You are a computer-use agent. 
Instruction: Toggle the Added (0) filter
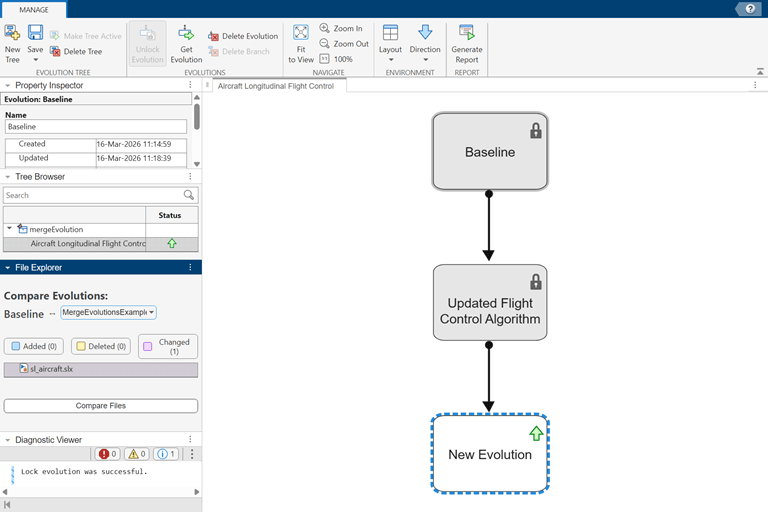click(x=34, y=346)
